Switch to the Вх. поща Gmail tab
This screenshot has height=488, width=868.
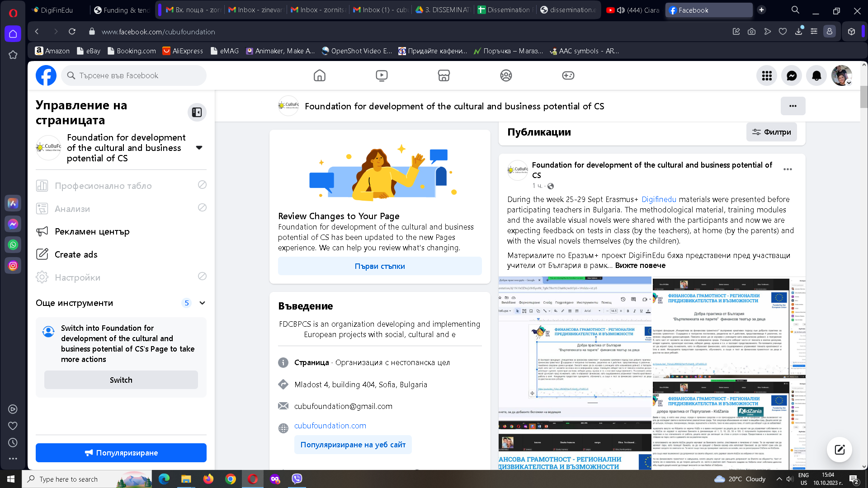pos(193,10)
